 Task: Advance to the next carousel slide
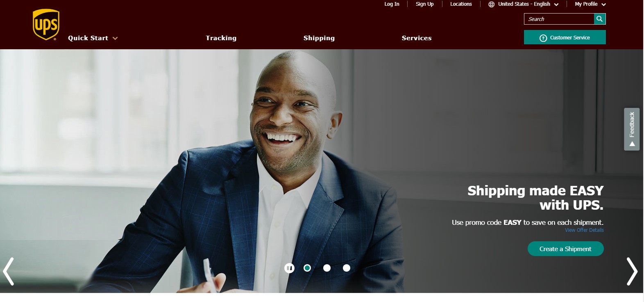coord(632,271)
